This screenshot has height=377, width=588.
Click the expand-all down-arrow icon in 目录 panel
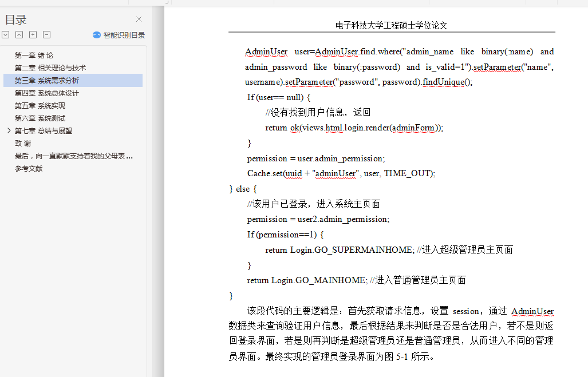pyautogui.click(x=6, y=35)
